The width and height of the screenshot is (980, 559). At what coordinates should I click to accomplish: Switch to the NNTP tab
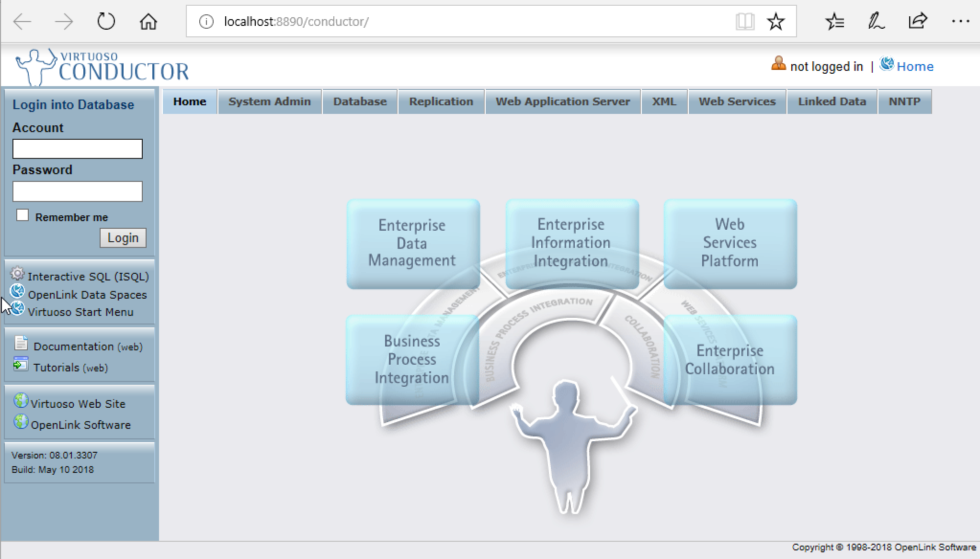coord(905,101)
